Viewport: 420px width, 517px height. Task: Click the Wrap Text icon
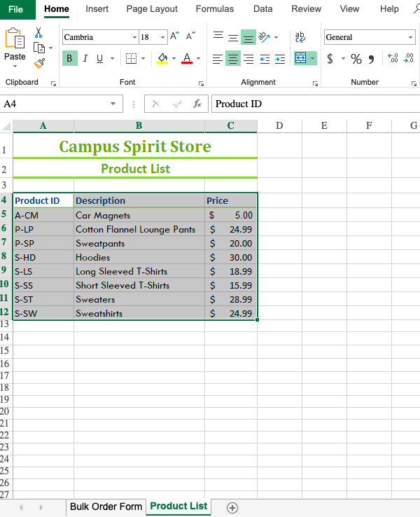coord(300,37)
